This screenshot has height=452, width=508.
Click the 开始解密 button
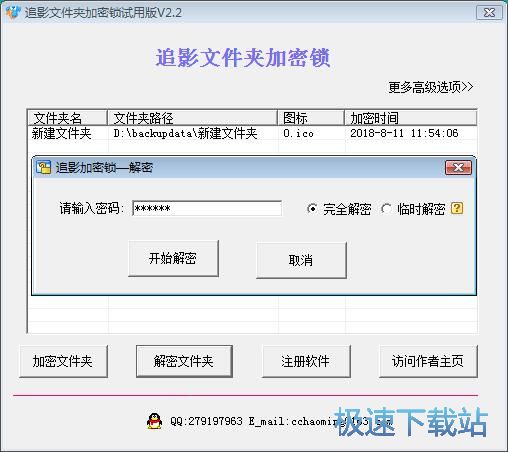click(173, 258)
